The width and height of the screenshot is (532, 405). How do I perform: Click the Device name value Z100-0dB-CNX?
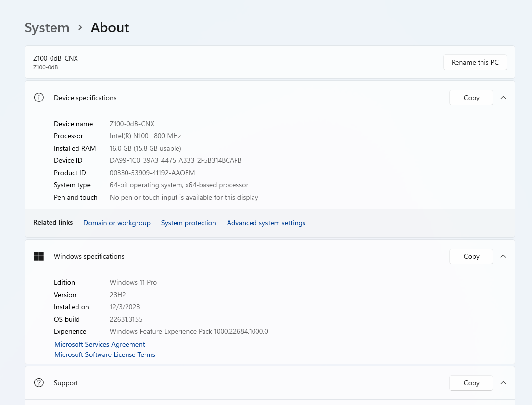coord(132,124)
